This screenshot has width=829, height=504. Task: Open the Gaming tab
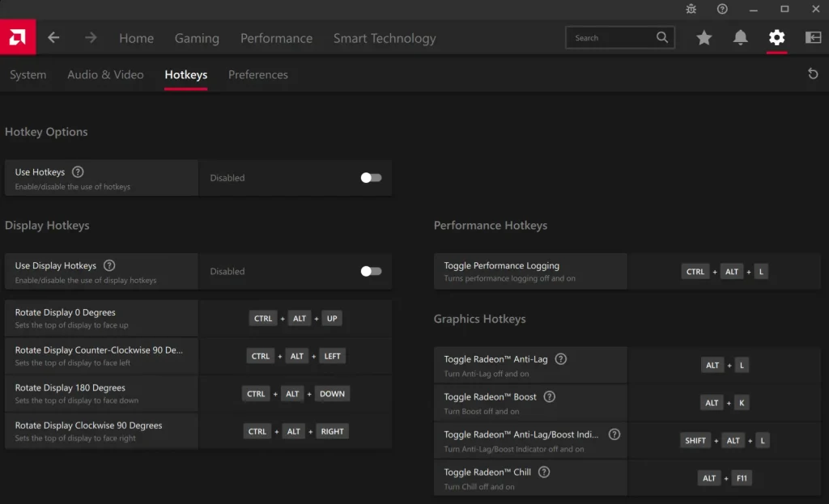197,38
